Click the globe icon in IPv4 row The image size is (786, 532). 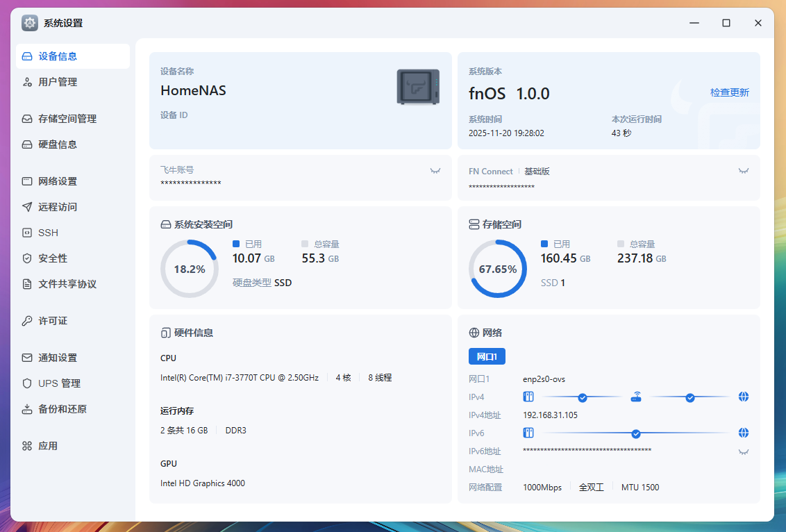pos(744,397)
